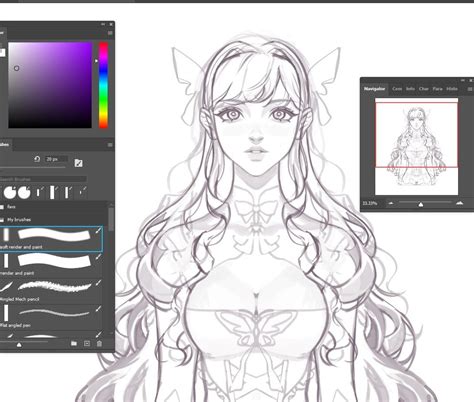This screenshot has width=474, height=402.
Task: Select the fifth recent brush, narrow flat tip
Action: (x=68, y=192)
